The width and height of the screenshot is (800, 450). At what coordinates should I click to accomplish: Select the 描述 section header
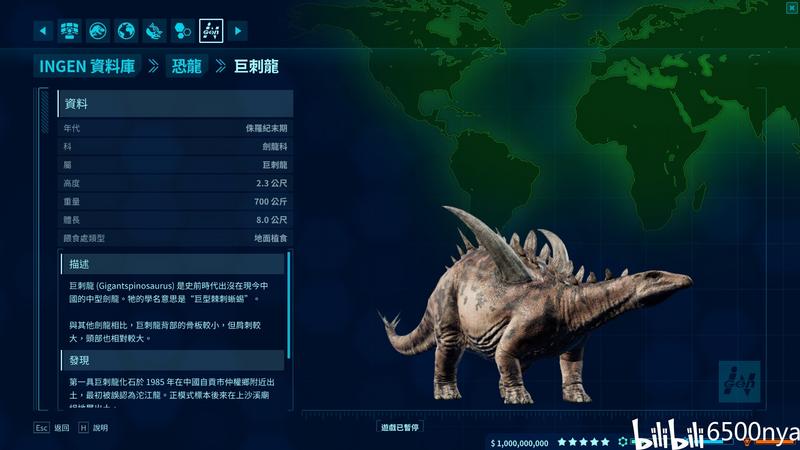(172, 264)
